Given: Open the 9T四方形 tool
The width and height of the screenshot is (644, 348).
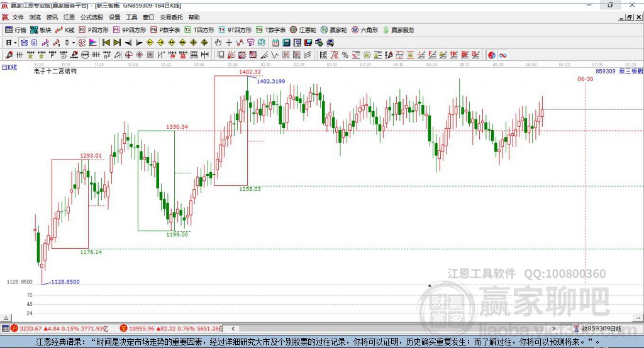Looking at the screenshot, I should 235,30.
